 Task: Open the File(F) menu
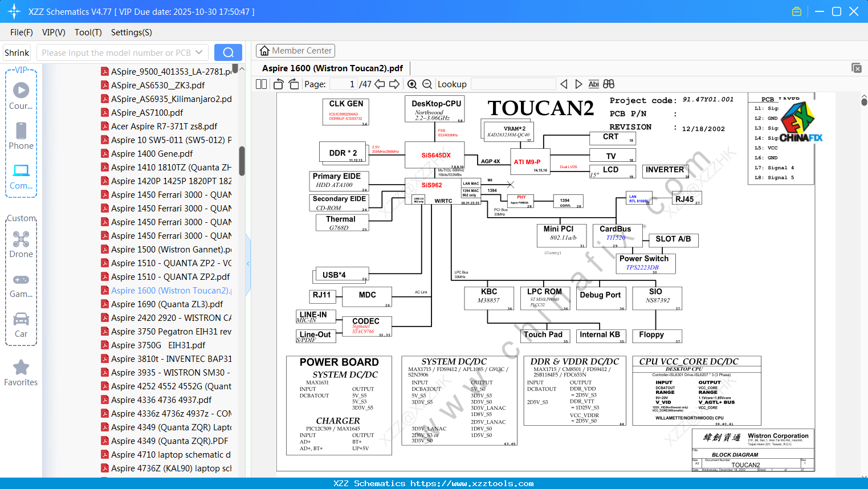pyautogui.click(x=22, y=32)
